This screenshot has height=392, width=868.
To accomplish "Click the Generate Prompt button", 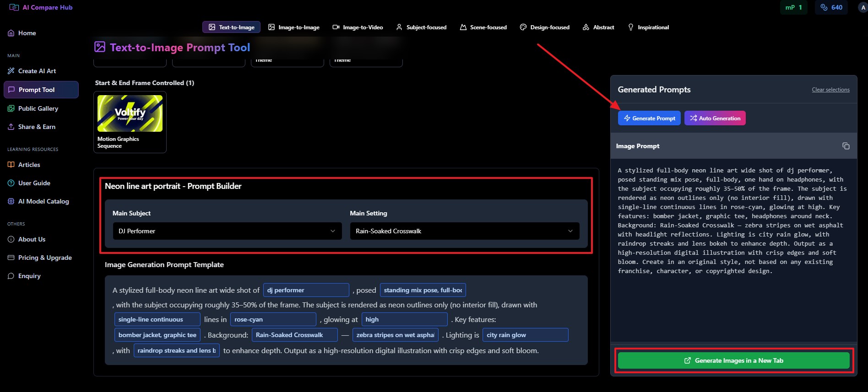I will pos(649,118).
